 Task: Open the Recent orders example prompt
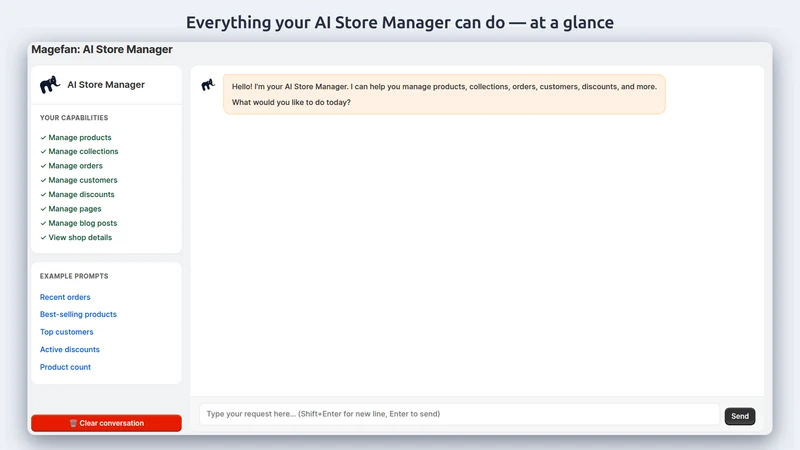pyautogui.click(x=65, y=297)
